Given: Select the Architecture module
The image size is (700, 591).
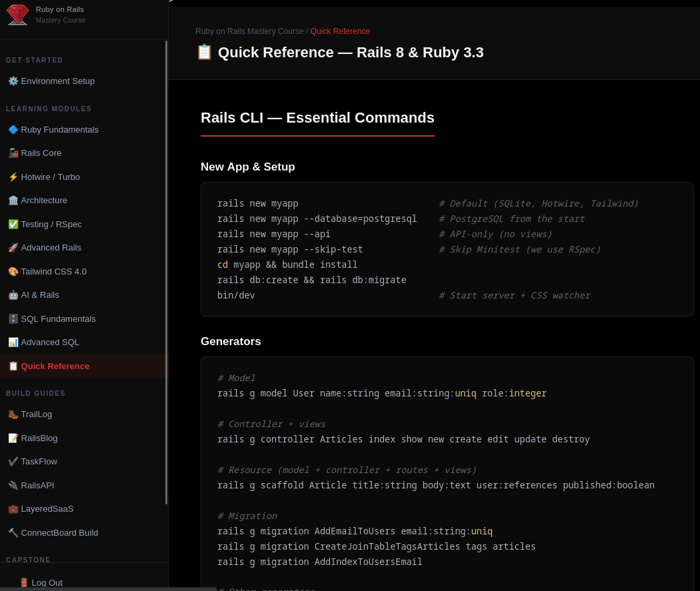Looking at the screenshot, I should 83,201.
